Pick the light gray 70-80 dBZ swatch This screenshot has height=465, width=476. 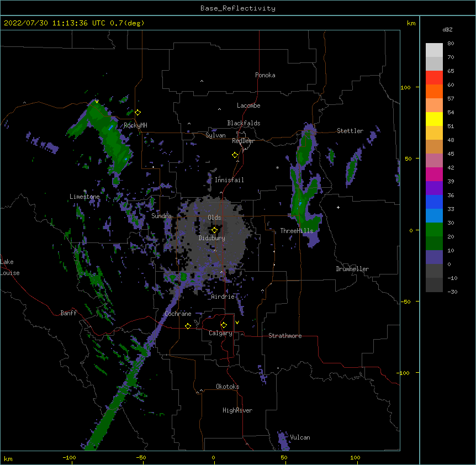pyautogui.click(x=434, y=50)
